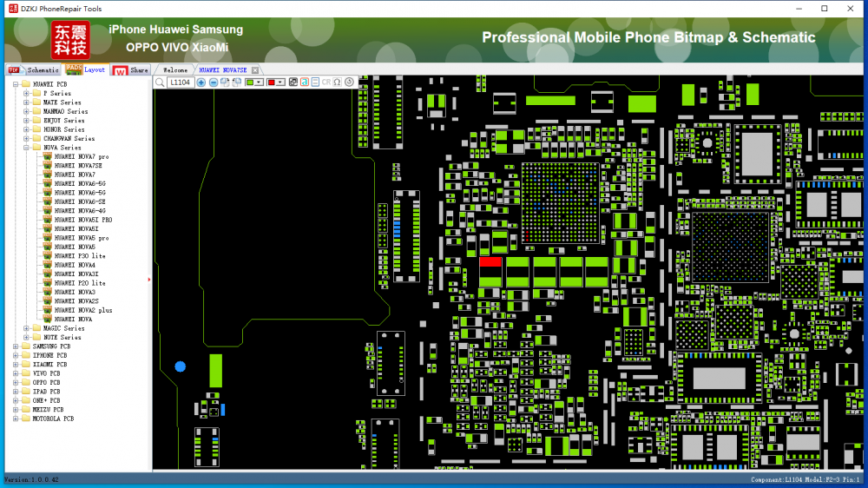This screenshot has width=868, height=488.
Task: Select the HUAWEI NOVA7SE document tab
Action: tap(223, 69)
